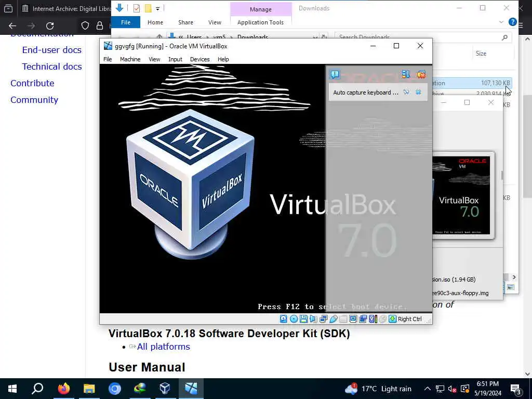This screenshot has height=399, width=532.
Task: Open the volume tray icon
Action: click(x=452, y=389)
